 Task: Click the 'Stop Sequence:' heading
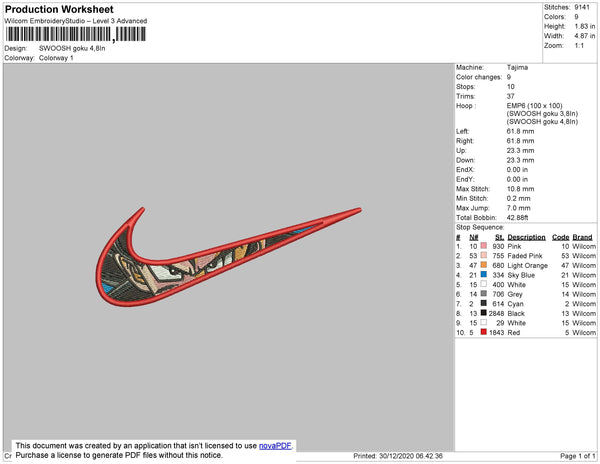[x=480, y=227]
